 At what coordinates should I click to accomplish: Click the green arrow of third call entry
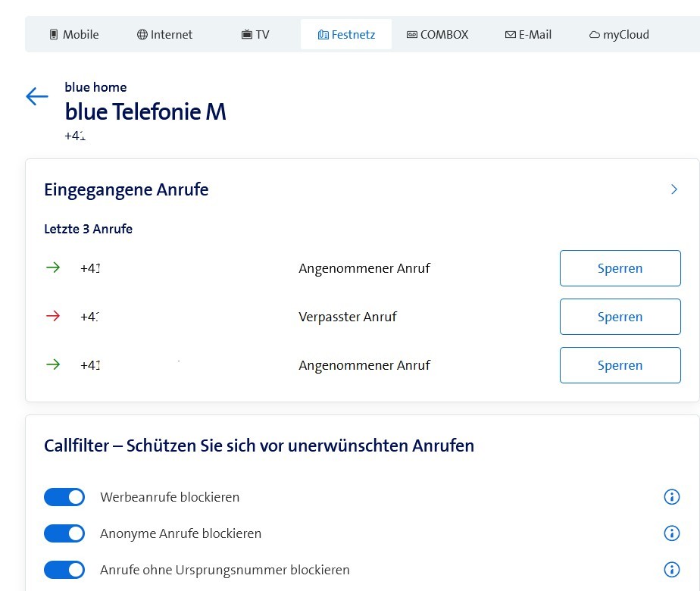pos(53,364)
